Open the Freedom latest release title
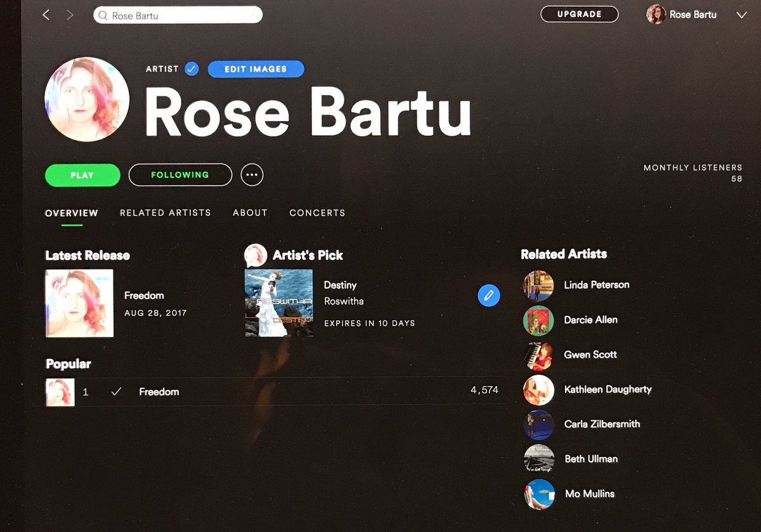The image size is (761, 532). pos(144,295)
